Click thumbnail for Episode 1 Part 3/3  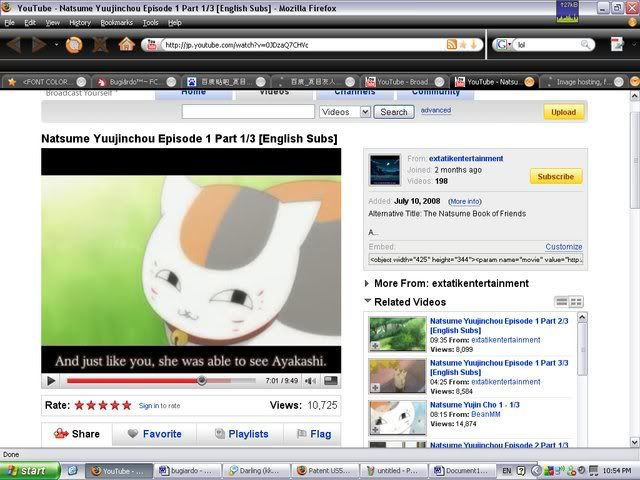point(397,376)
